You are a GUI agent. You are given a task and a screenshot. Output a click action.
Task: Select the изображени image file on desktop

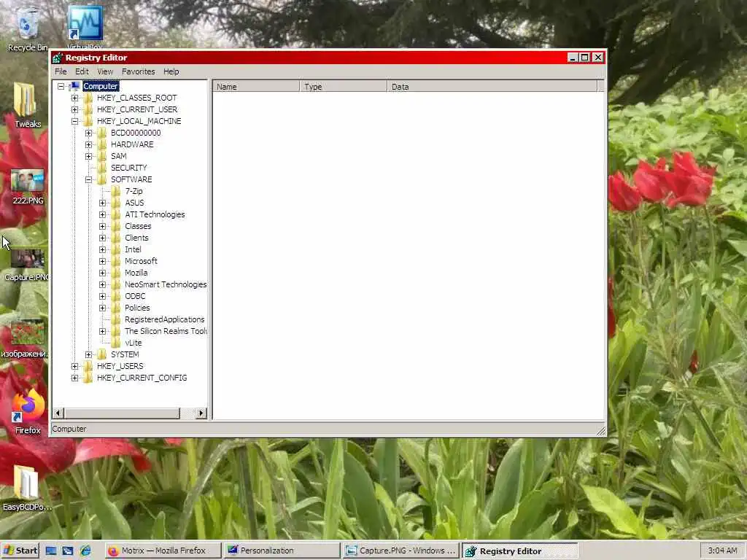27,339
